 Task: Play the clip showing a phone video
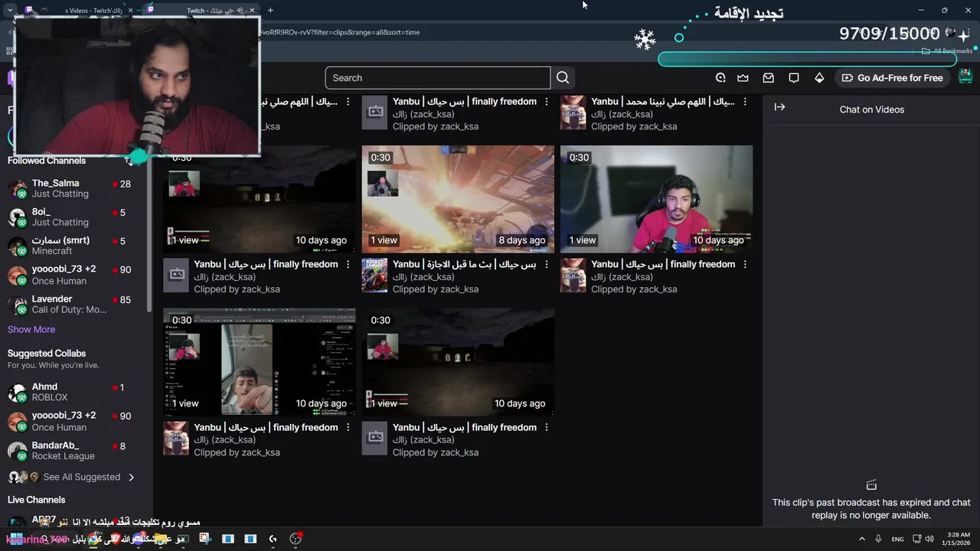point(260,362)
